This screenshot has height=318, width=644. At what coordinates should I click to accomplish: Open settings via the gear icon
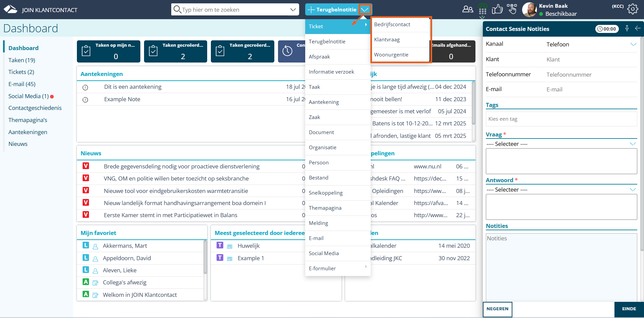633,9
